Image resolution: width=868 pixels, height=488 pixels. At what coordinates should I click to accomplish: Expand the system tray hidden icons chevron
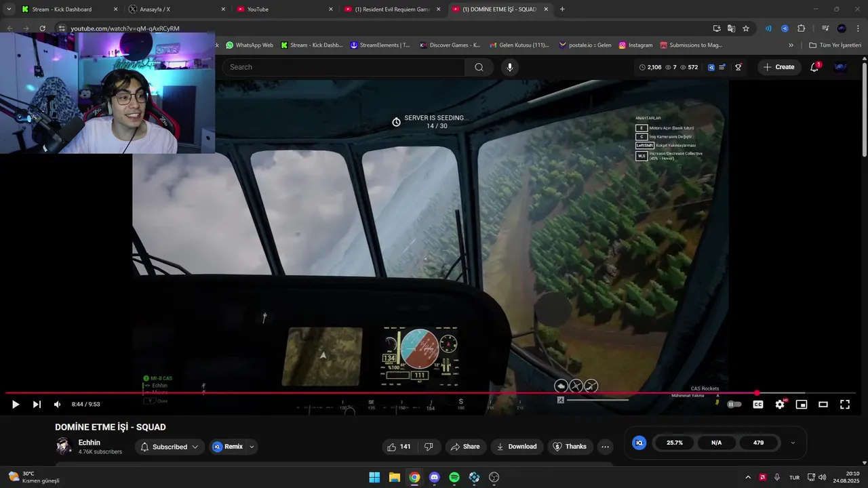(x=748, y=477)
